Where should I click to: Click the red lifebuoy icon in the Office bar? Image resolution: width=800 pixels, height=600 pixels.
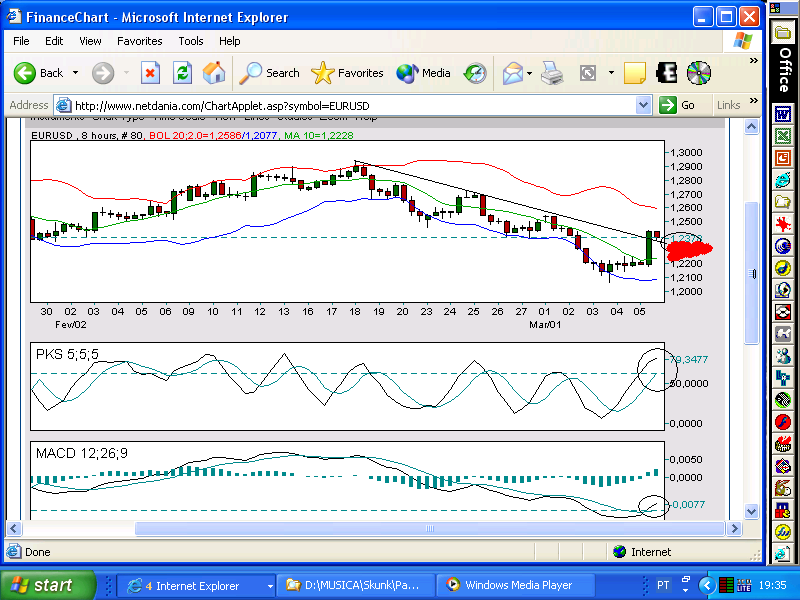coord(783,312)
